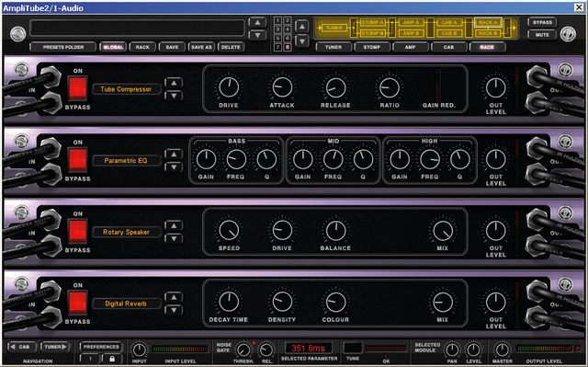
Task: Switch to the STOMP module tab
Action: [372, 47]
